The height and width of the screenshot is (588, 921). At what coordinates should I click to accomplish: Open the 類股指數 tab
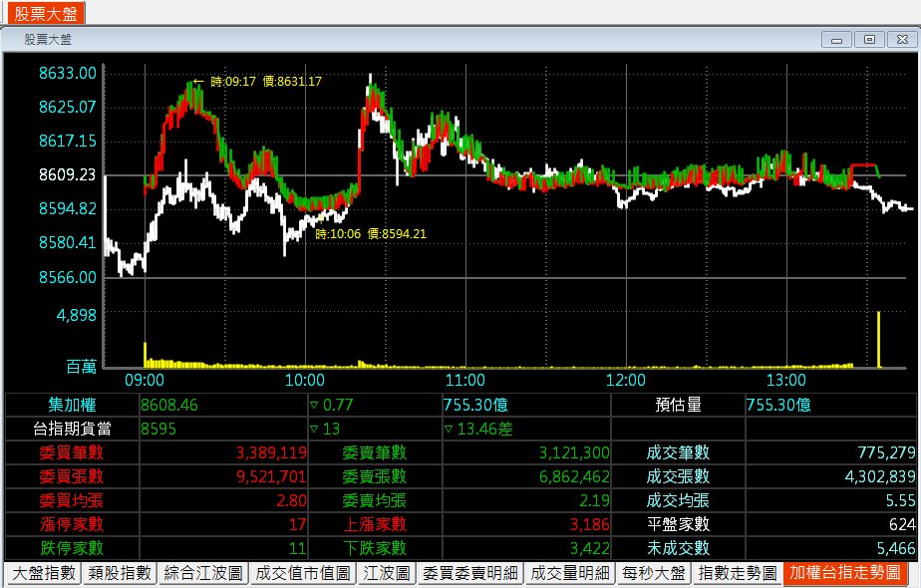(x=120, y=573)
